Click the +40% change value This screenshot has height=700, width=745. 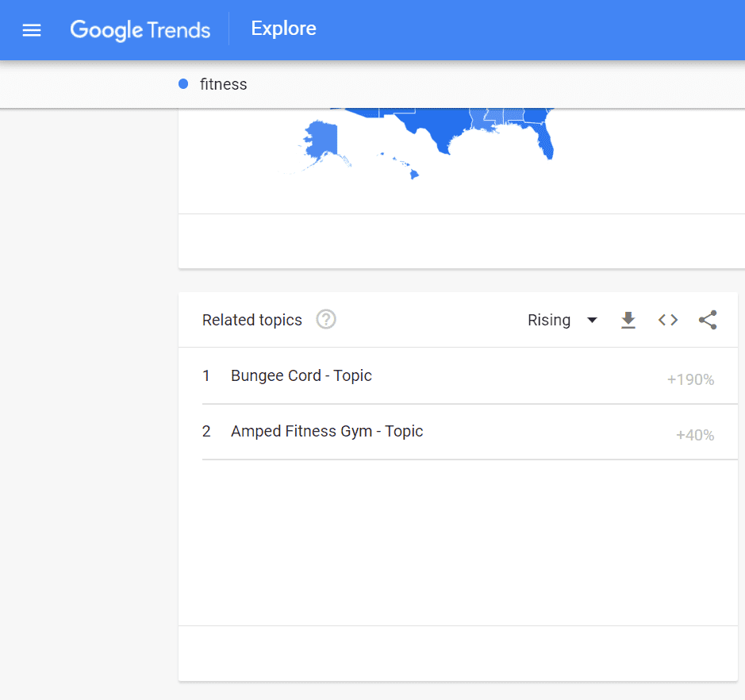click(694, 435)
